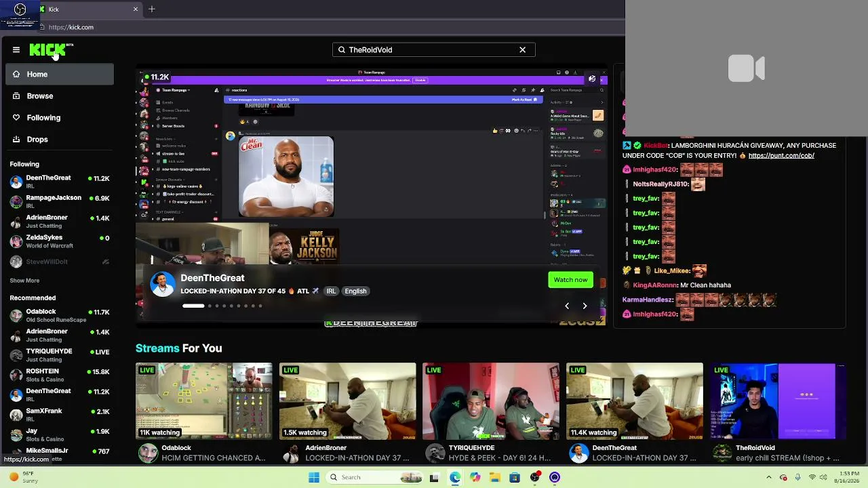Select the last carousel indicator dot
868x488 pixels.
[x=260, y=306]
